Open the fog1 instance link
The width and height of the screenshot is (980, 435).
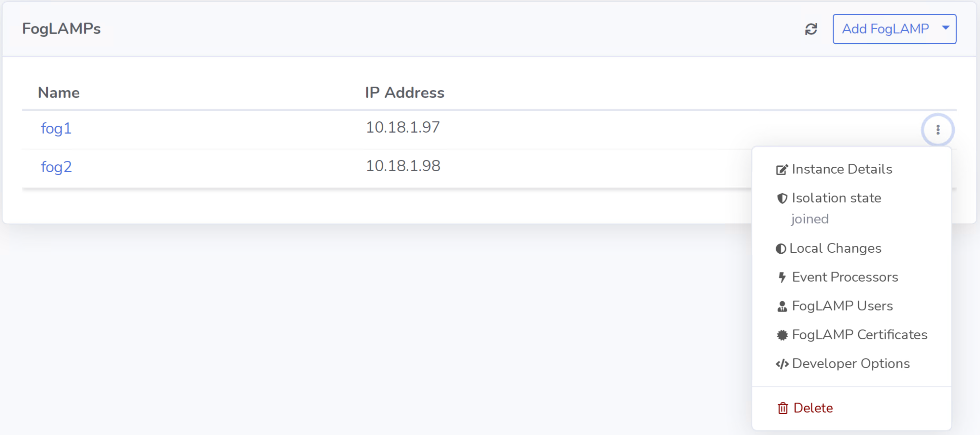56,128
